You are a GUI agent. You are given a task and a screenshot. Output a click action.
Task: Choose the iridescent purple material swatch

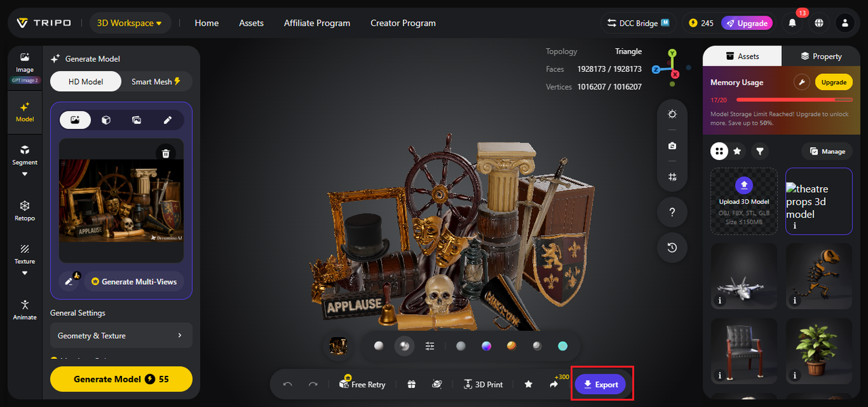[486, 346]
